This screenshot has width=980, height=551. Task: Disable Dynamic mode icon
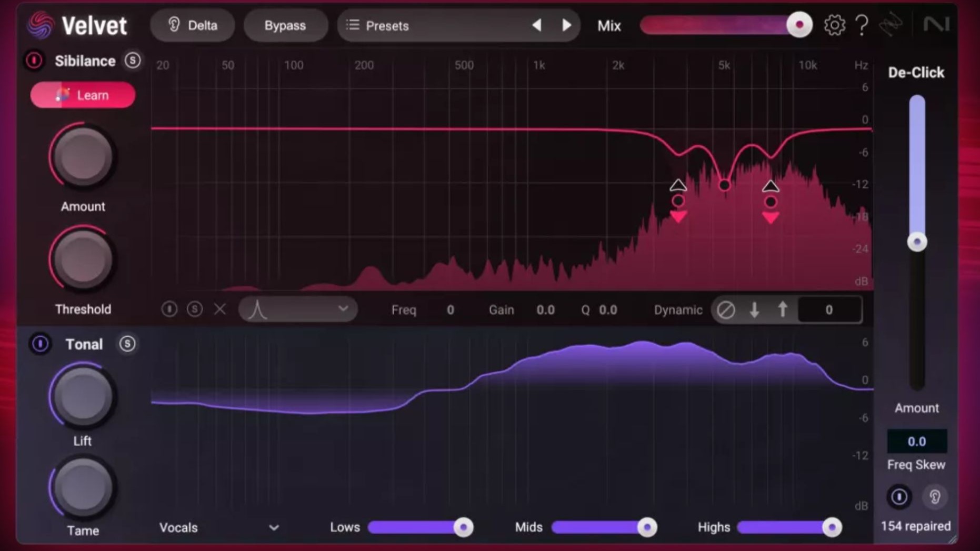tap(726, 310)
